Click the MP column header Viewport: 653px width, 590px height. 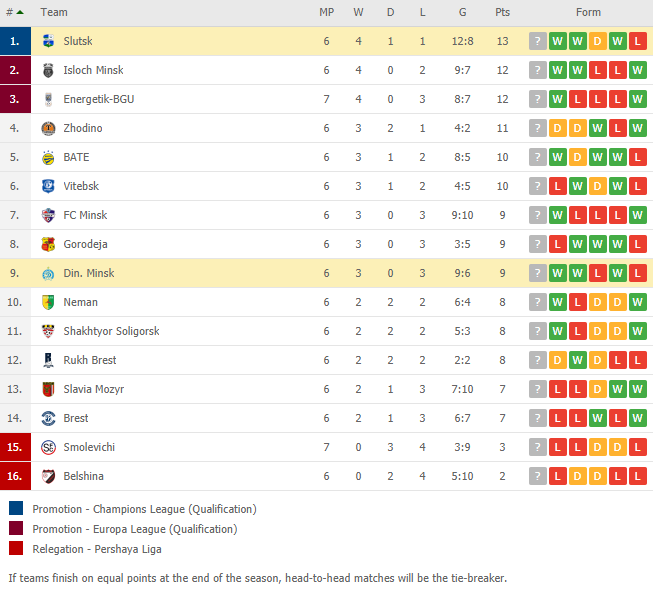326,12
